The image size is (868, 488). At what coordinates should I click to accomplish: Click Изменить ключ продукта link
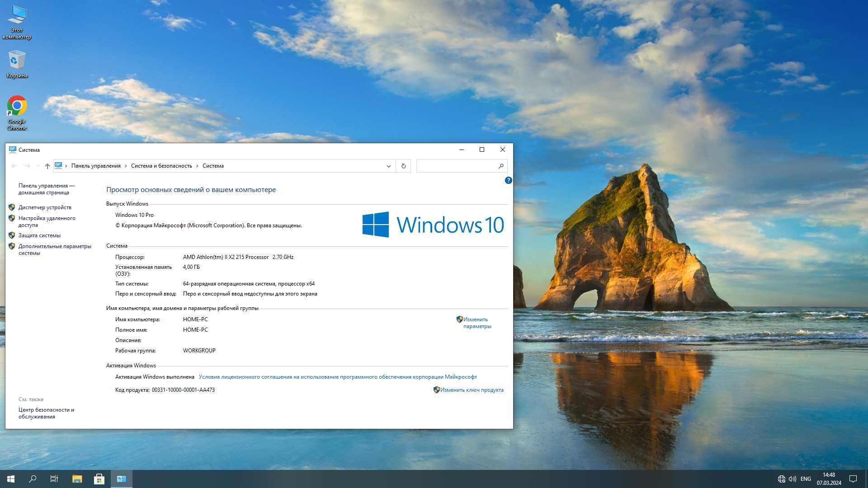point(472,390)
